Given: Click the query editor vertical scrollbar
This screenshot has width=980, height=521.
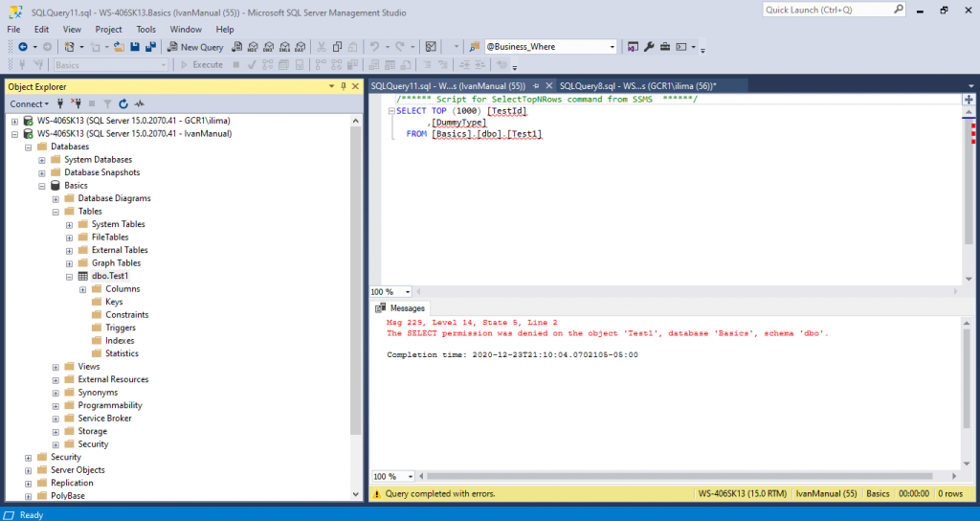Looking at the screenshot, I should pyautogui.click(x=969, y=181).
